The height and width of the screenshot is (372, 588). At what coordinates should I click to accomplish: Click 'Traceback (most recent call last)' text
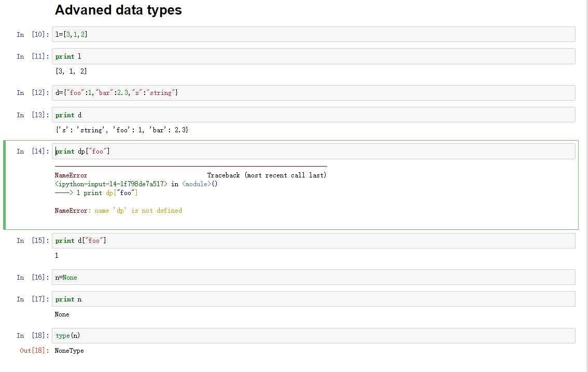click(267, 175)
